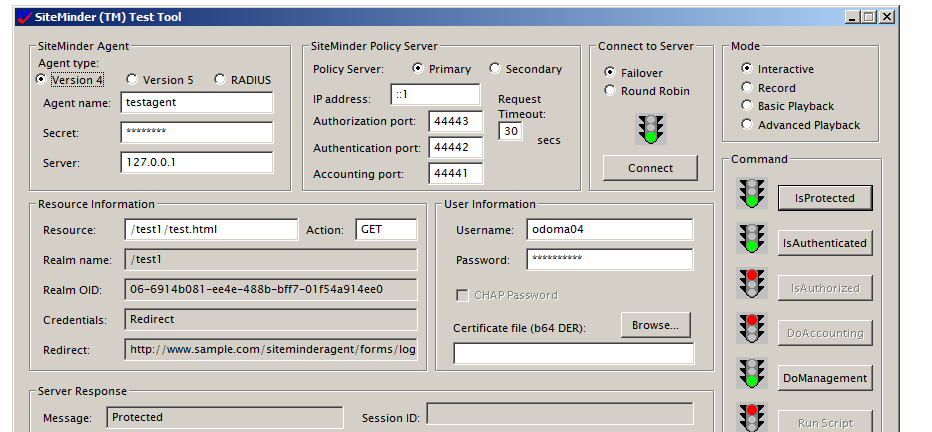Click the Connect to Server traffic light
The width and height of the screenshot is (932, 432).
coord(651,129)
